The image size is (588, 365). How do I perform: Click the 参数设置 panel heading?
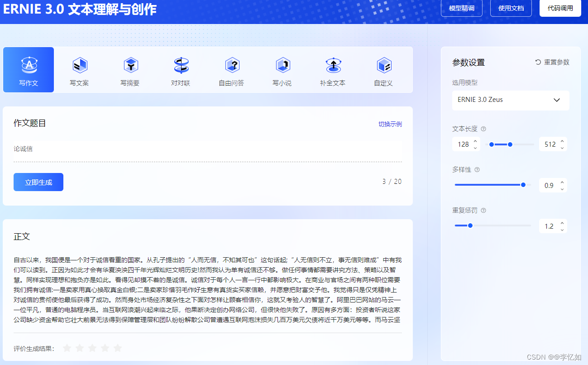(468, 62)
